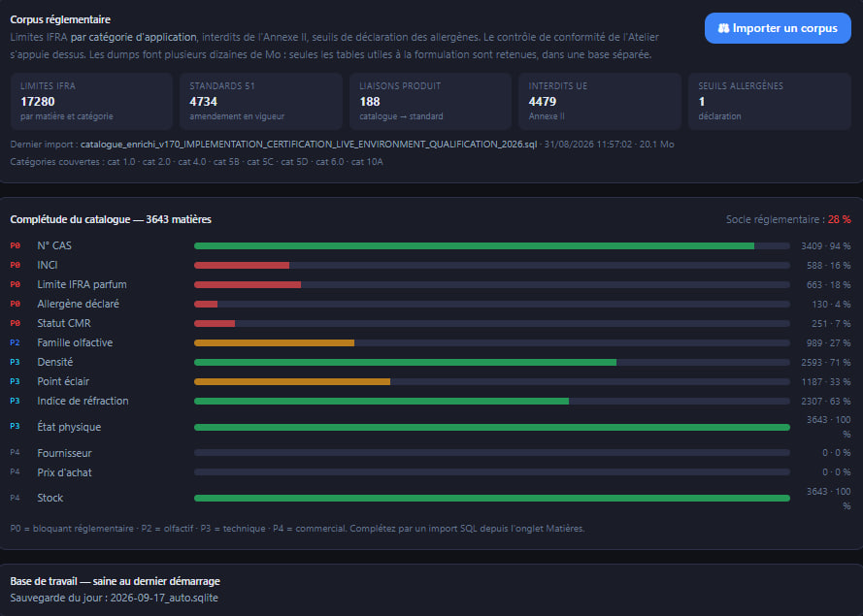The height and width of the screenshot is (616, 863).
Task: Select the Interdits UE card
Action: pos(600,101)
